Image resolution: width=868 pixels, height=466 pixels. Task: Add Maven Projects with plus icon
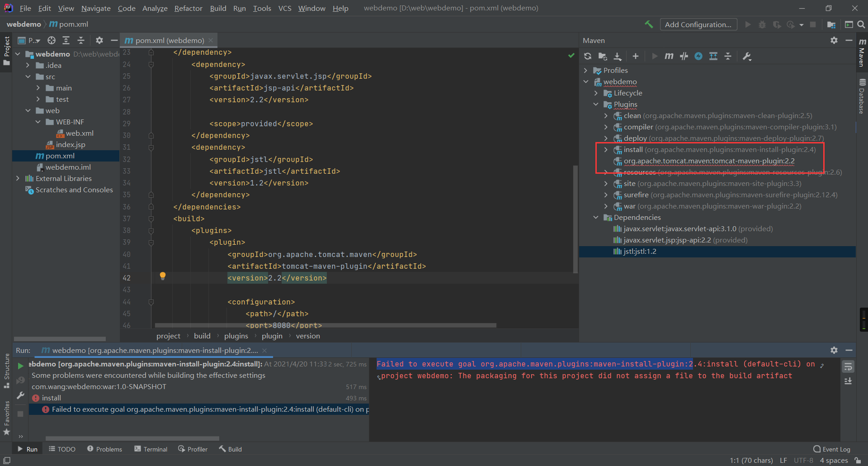click(x=636, y=56)
